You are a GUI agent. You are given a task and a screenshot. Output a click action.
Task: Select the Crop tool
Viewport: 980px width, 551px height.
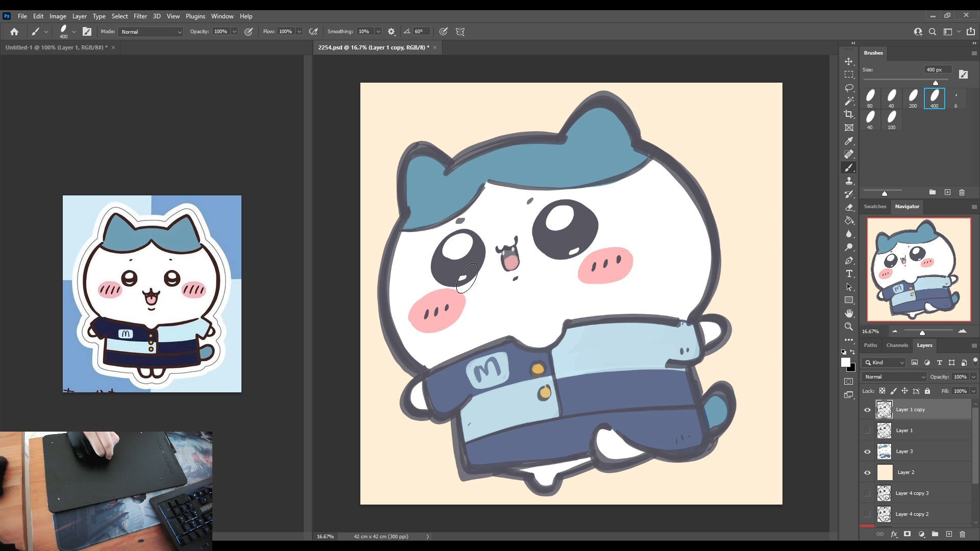click(849, 114)
